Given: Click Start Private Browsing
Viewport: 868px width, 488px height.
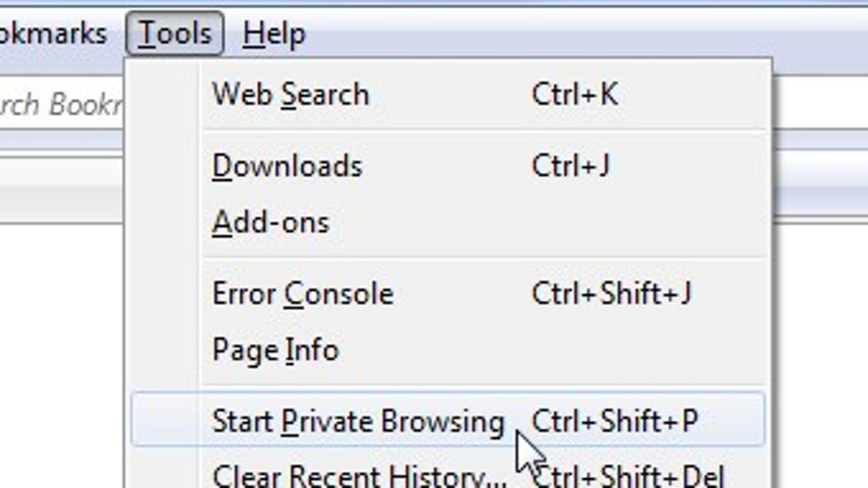Looking at the screenshot, I should (x=448, y=421).
